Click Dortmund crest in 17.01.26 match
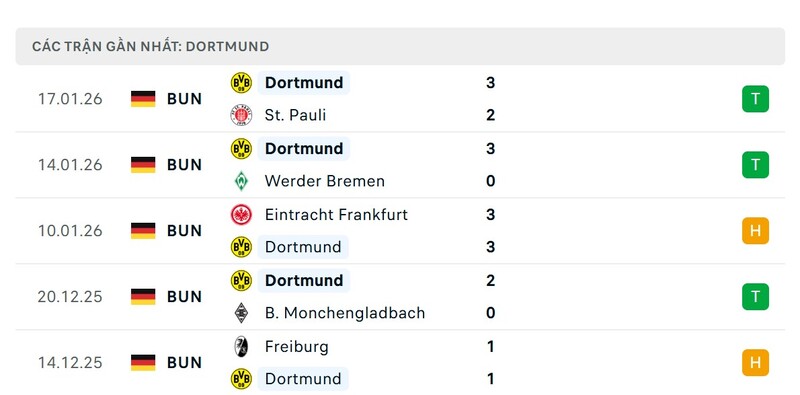 (241, 83)
